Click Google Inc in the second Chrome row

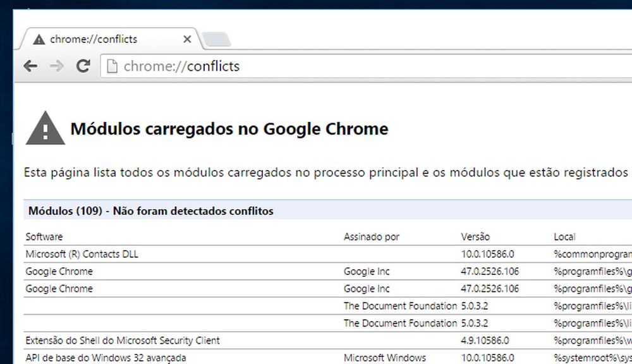(x=367, y=289)
